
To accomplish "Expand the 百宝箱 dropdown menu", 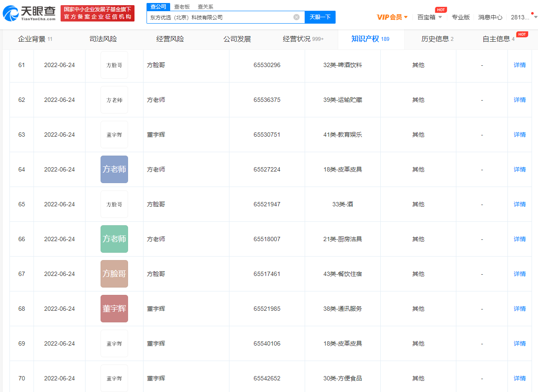I will coord(430,17).
